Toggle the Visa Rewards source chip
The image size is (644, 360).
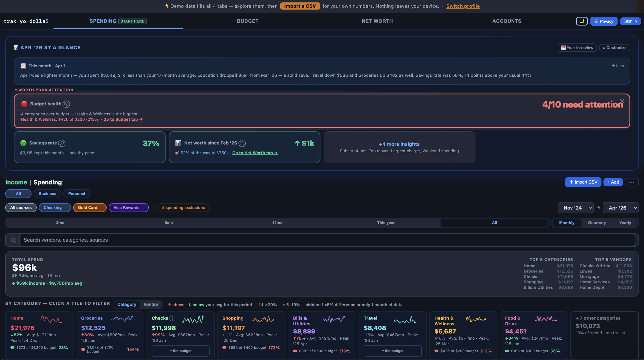coord(129,207)
